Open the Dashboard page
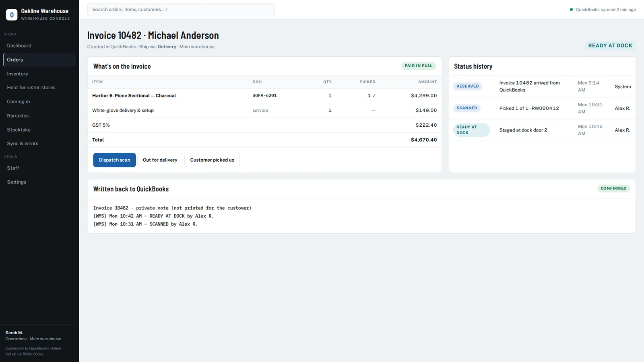The width and height of the screenshot is (644, 362). 39,45
